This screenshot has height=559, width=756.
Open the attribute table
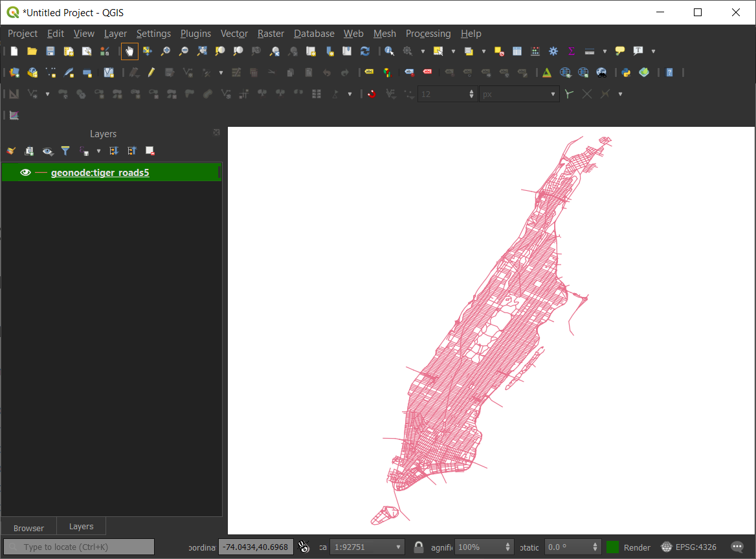tap(517, 51)
